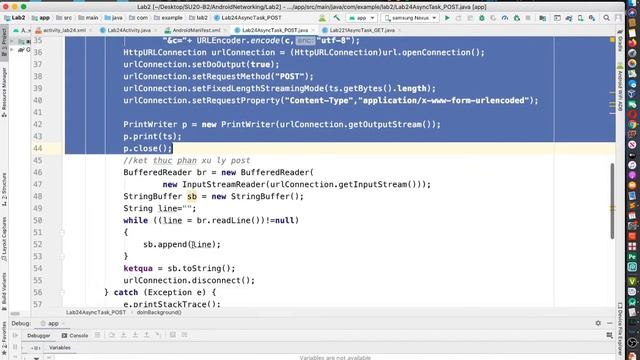Open AVD Manager phone icon
Image resolution: width=640 pixels, height=360 pixels.
click(580, 18)
